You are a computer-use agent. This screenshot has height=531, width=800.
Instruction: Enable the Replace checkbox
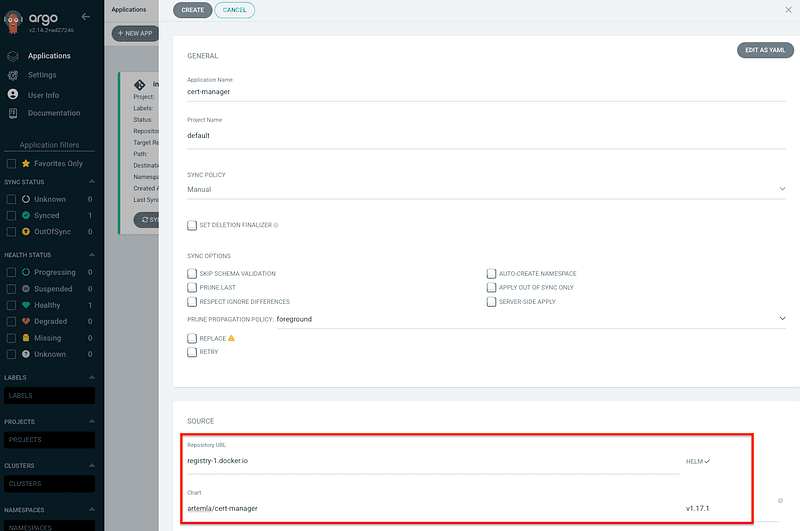click(x=192, y=338)
